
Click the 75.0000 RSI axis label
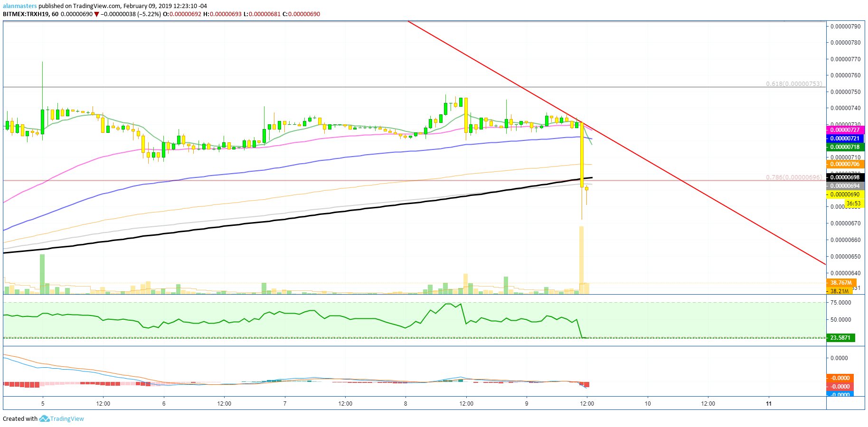coord(840,303)
